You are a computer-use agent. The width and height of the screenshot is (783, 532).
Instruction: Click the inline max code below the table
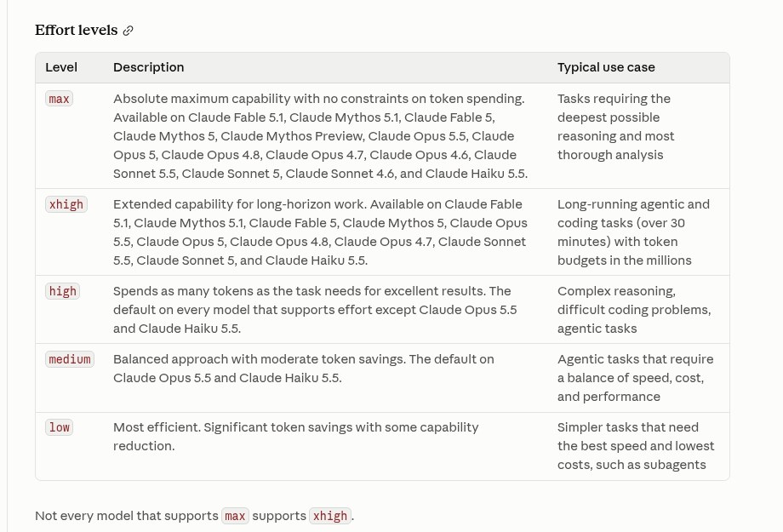pyautogui.click(x=235, y=516)
